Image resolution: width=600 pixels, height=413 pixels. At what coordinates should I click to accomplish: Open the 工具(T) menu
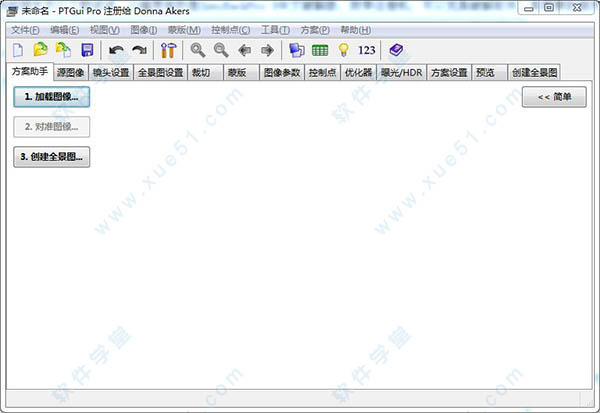[275, 31]
